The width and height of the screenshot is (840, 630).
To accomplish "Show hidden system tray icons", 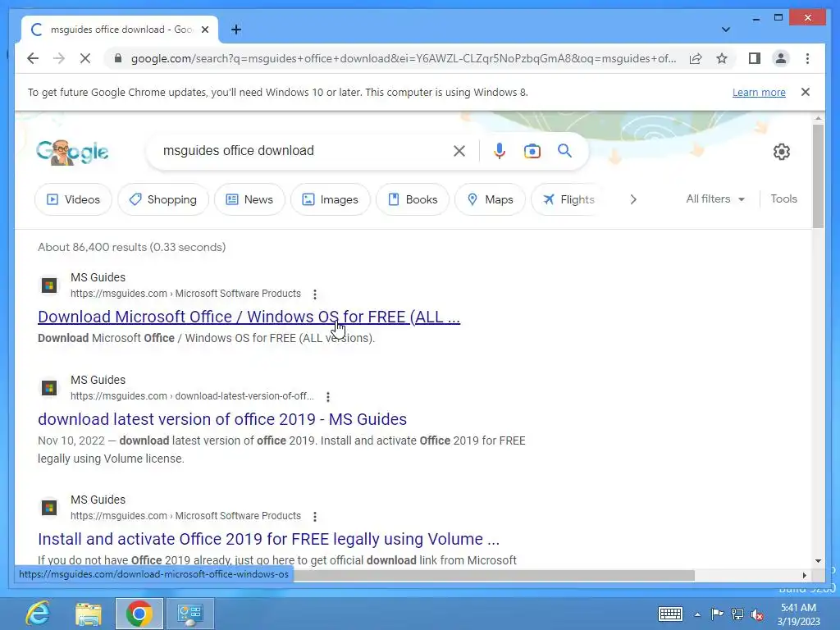I will [x=697, y=614].
